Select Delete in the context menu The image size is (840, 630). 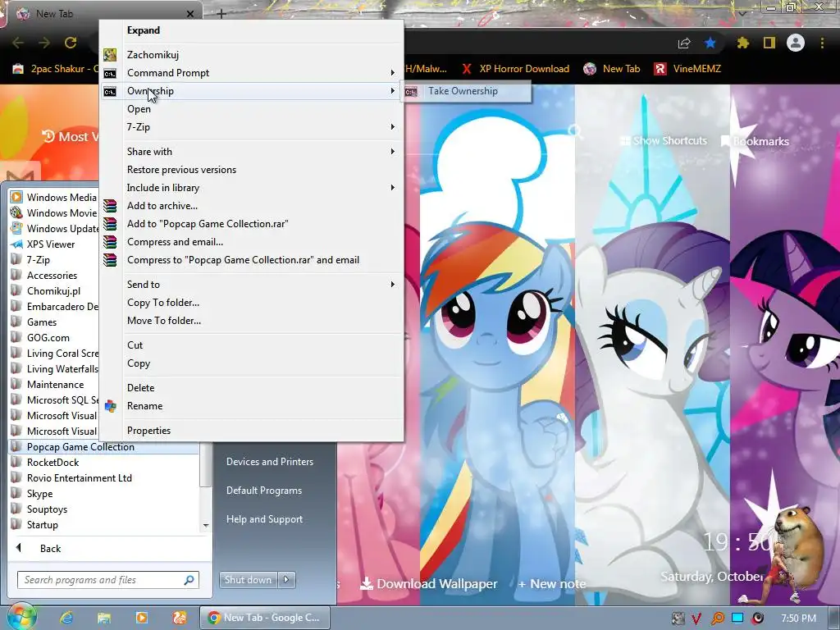(140, 388)
